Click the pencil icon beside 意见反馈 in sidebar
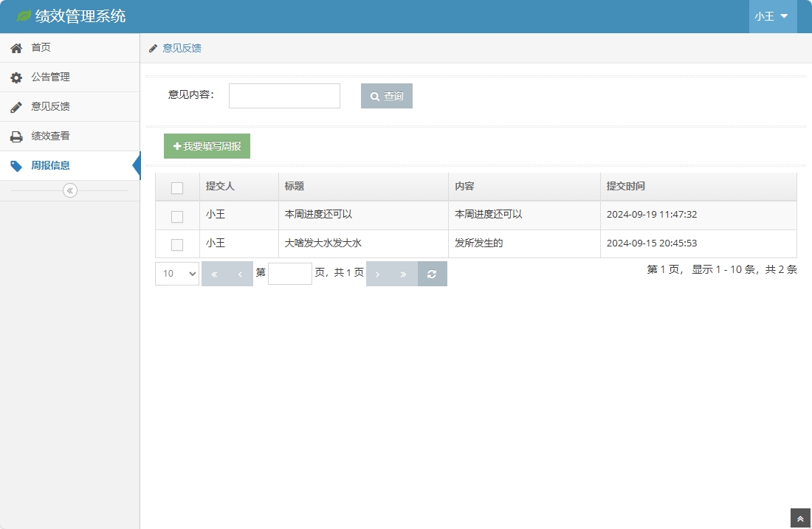812x529 pixels. pyautogui.click(x=16, y=106)
